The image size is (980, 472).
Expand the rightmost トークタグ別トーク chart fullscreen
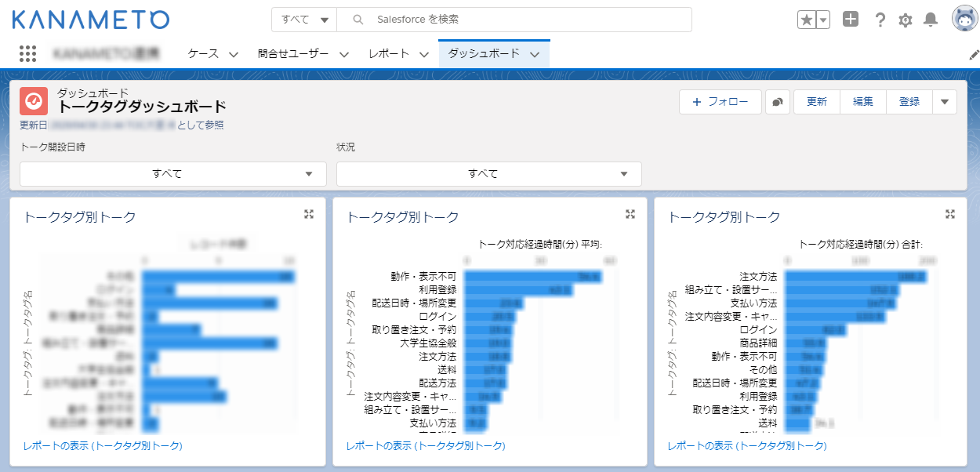coord(950,212)
